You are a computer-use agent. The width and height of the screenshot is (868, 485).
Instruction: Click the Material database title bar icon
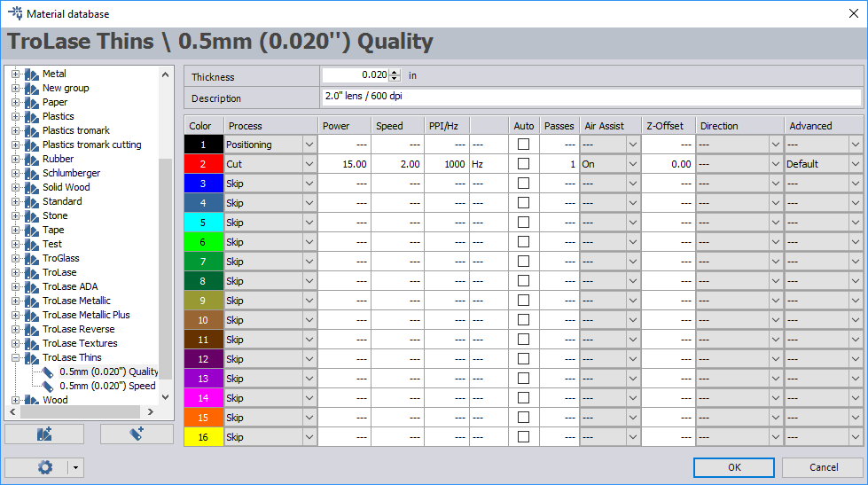[x=15, y=13]
